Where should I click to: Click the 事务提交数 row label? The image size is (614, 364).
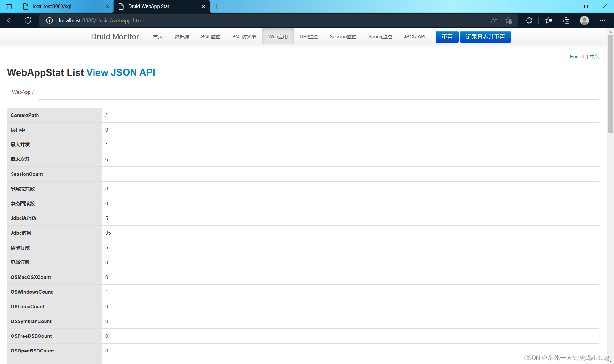click(23, 189)
